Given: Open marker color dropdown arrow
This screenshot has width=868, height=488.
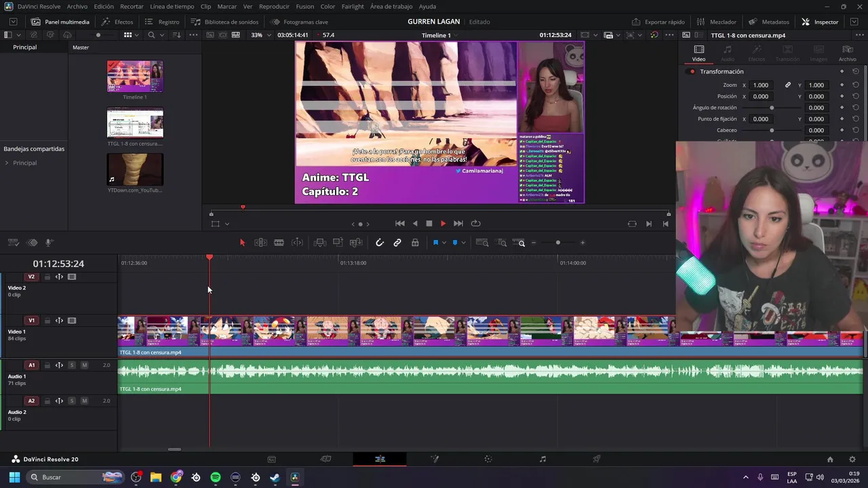Looking at the screenshot, I should point(463,243).
